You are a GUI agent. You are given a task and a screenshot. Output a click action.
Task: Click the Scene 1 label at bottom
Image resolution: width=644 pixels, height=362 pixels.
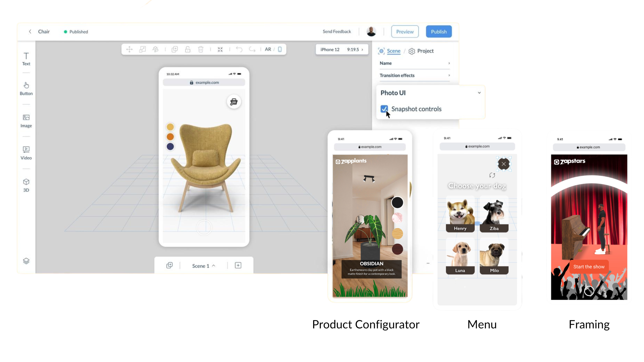201,266
